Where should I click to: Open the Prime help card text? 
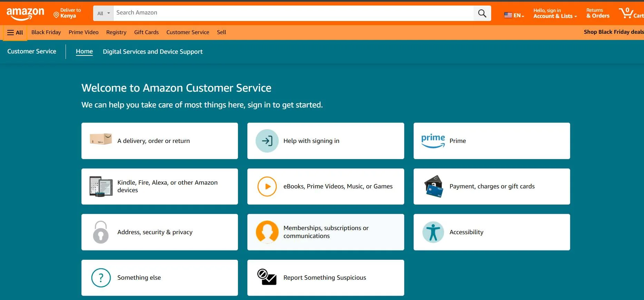click(x=457, y=141)
